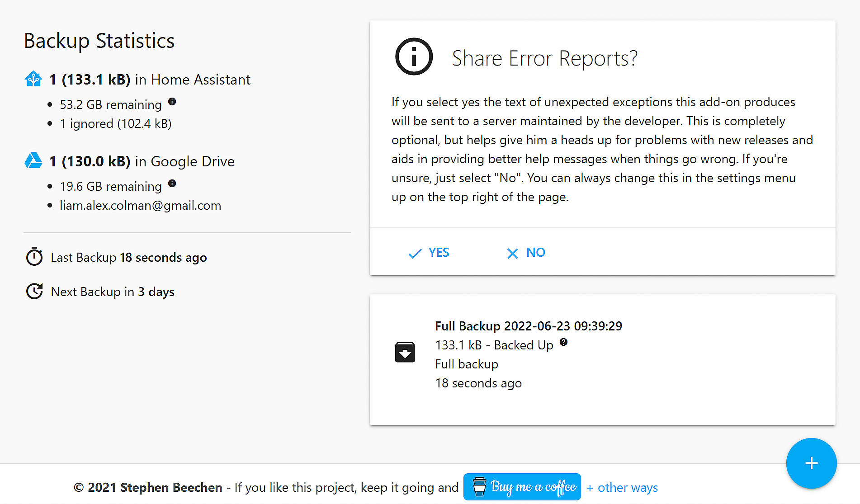Open info tooltip beside 53.2 GB remaining
The image size is (860, 504).
click(x=172, y=101)
